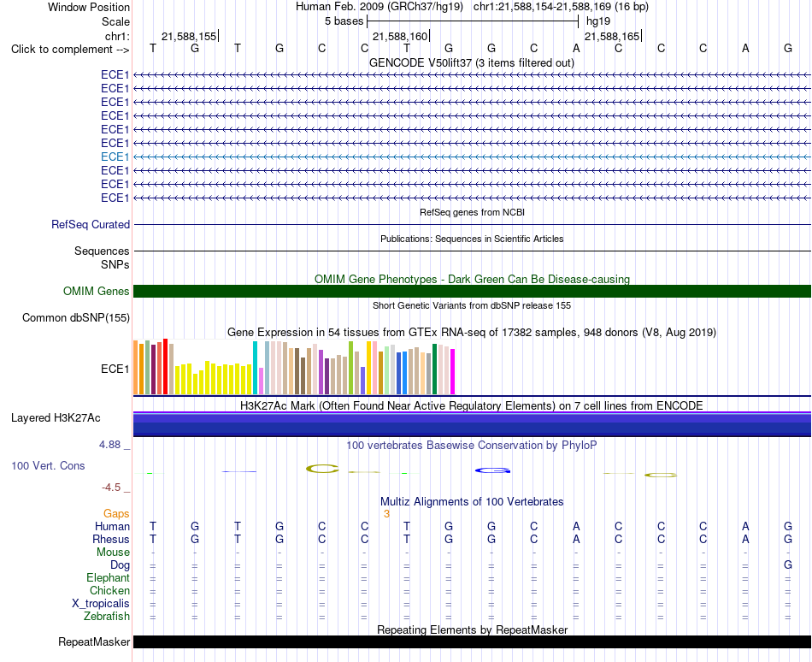Click the hg19 label beside scale bar
This screenshot has height=662, width=812.
point(598,21)
